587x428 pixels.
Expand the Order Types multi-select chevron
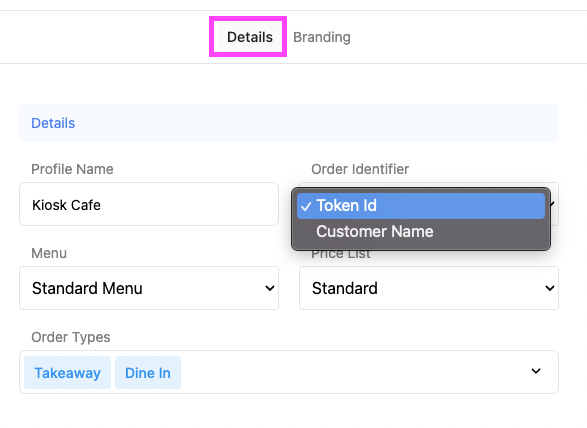(x=536, y=371)
